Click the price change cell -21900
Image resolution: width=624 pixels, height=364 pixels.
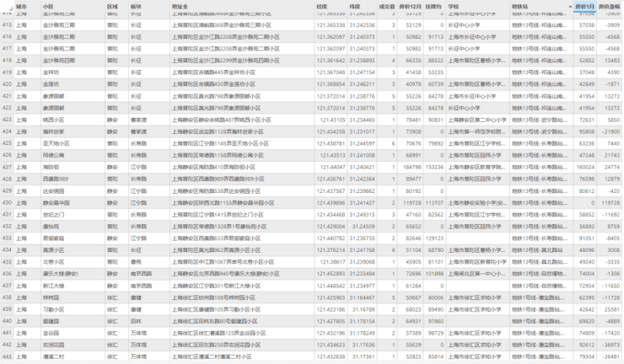pyautogui.click(x=611, y=131)
